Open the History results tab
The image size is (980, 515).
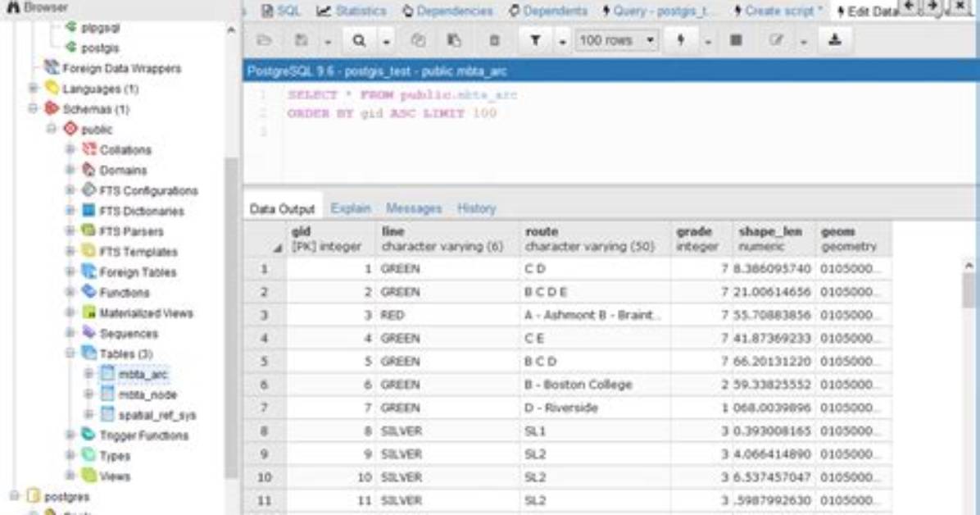(x=476, y=207)
